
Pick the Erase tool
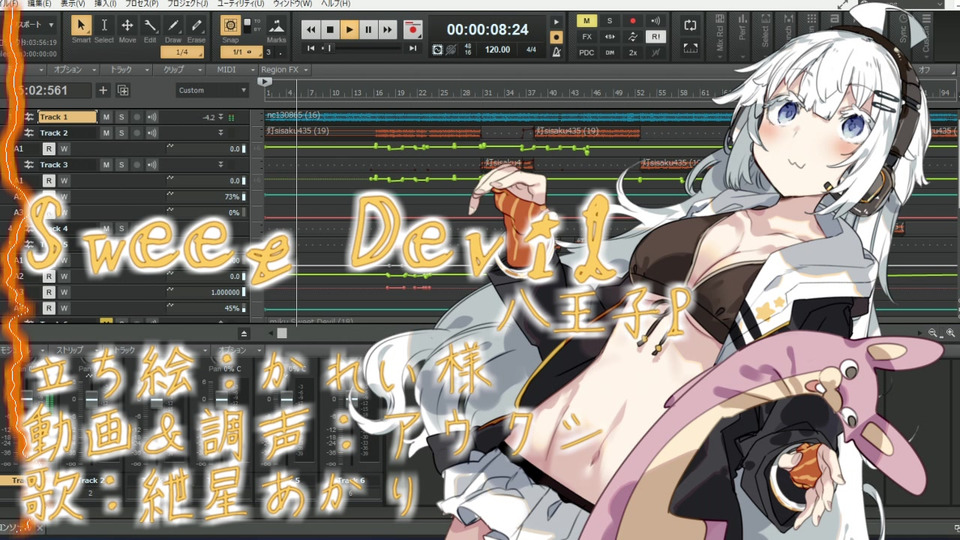click(196, 26)
